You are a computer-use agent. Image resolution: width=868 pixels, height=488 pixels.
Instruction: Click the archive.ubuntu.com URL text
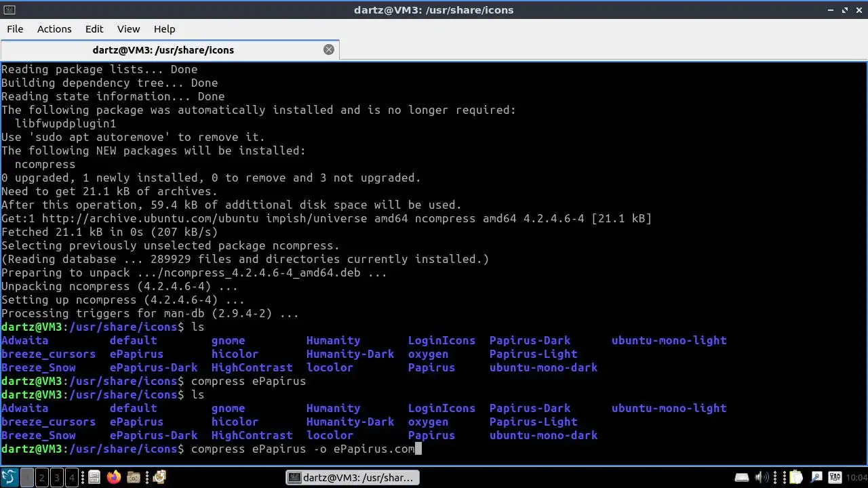coord(150,218)
